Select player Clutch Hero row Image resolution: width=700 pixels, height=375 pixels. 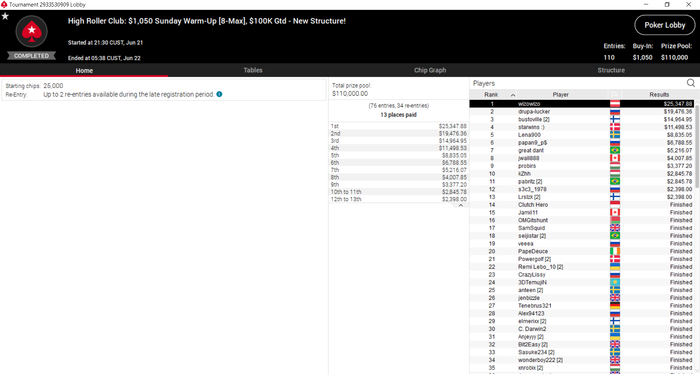click(582, 204)
